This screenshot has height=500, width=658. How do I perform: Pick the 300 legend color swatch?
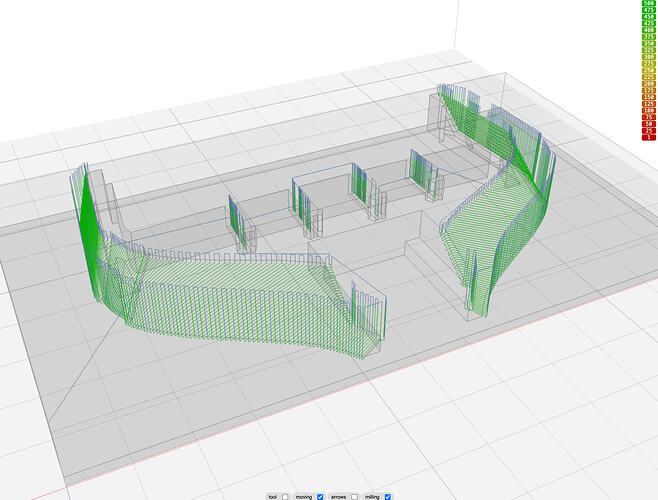coord(648,58)
